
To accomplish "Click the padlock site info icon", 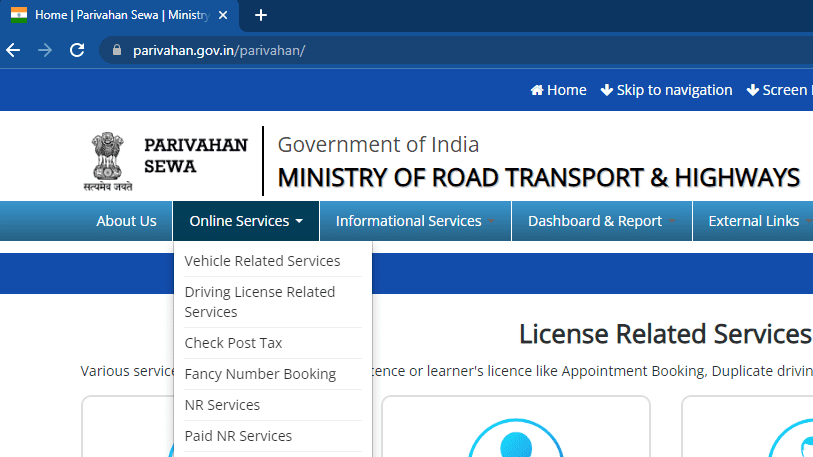I will pos(117,50).
